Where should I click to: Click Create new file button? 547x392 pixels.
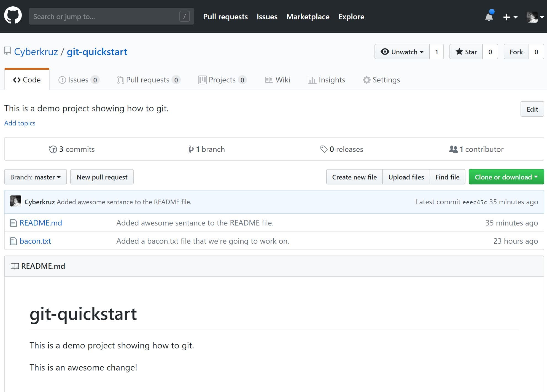354,177
